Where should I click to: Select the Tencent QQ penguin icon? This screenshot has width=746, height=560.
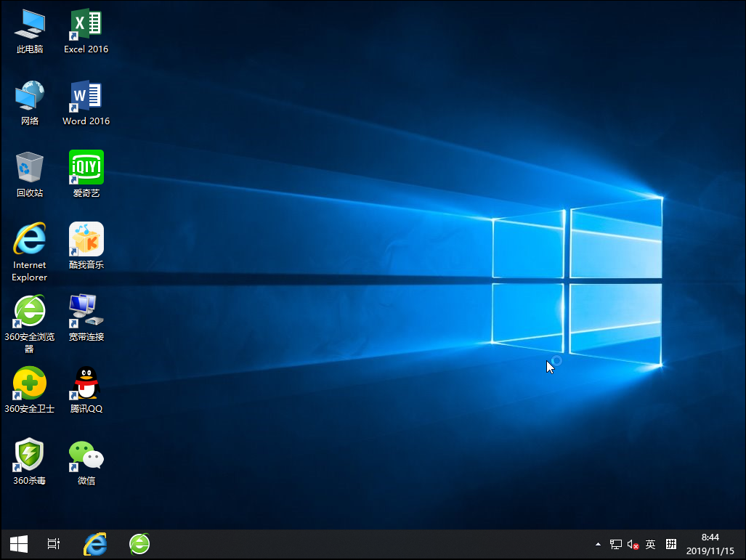[86, 384]
